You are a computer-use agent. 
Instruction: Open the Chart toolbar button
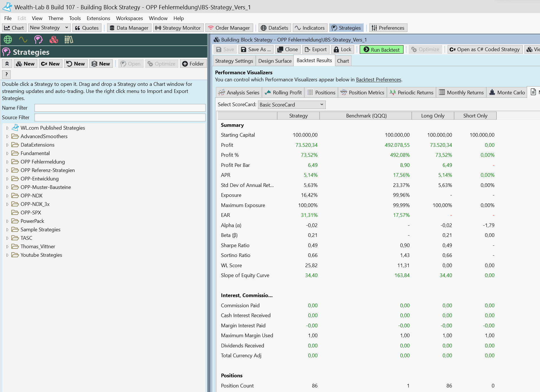(14, 28)
